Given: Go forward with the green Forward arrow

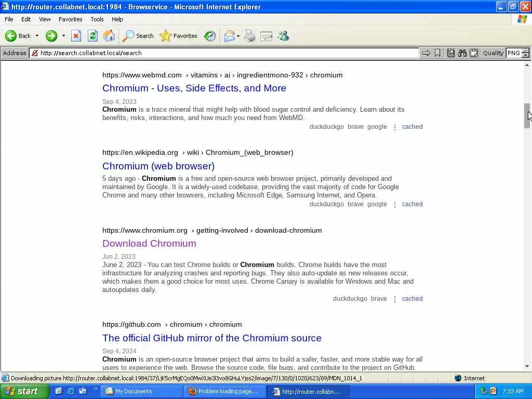Looking at the screenshot, I should (51, 36).
